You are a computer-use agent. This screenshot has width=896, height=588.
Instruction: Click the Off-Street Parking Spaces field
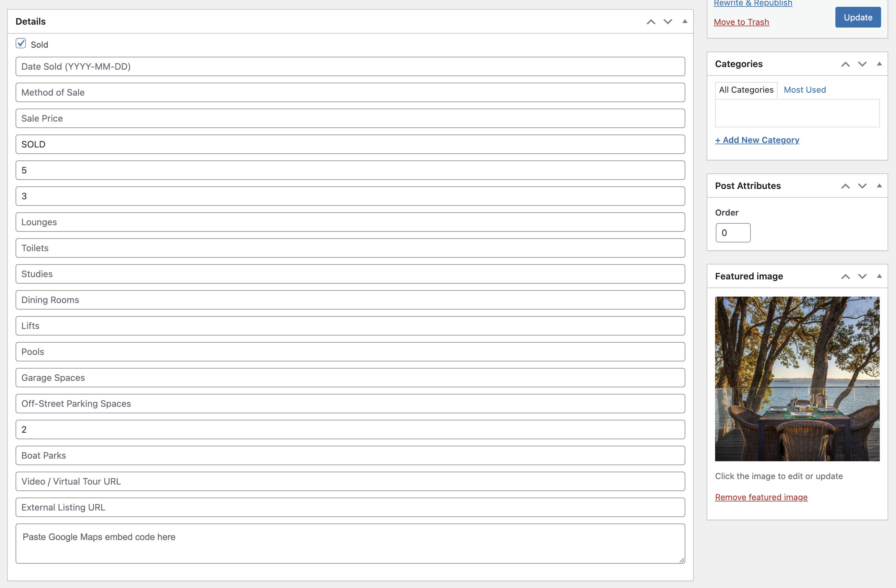click(350, 404)
